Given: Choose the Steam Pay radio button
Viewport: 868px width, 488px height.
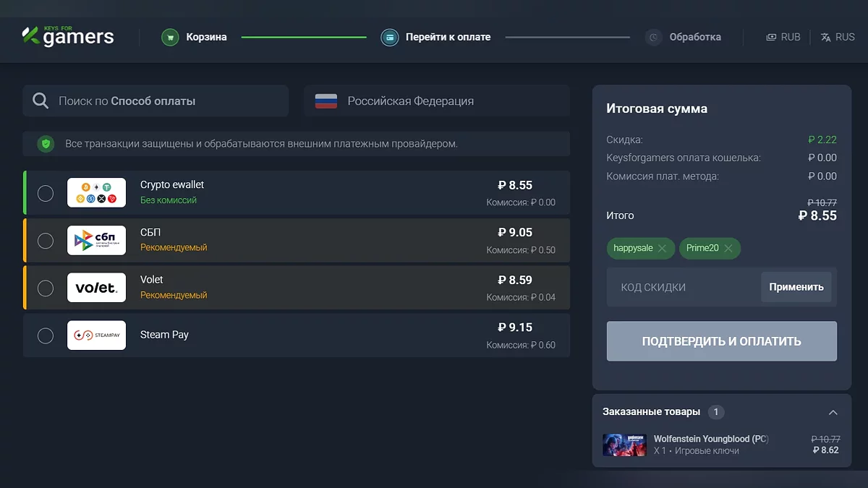Looking at the screenshot, I should coord(46,335).
